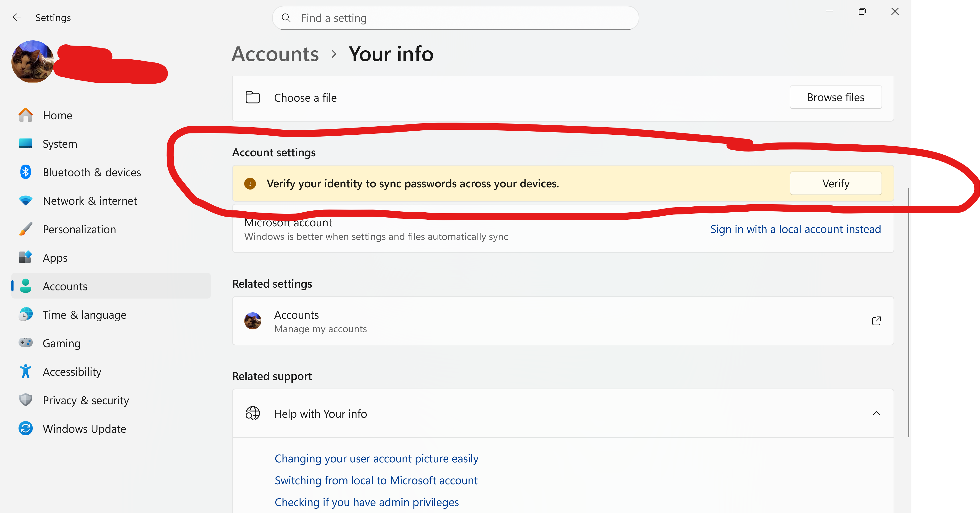Click the vertical scrollbar on the right
980x513 pixels.
point(909,312)
